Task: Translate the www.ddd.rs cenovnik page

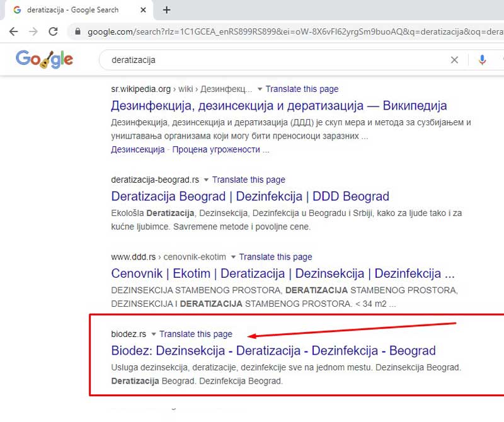Action: click(275, 257)
